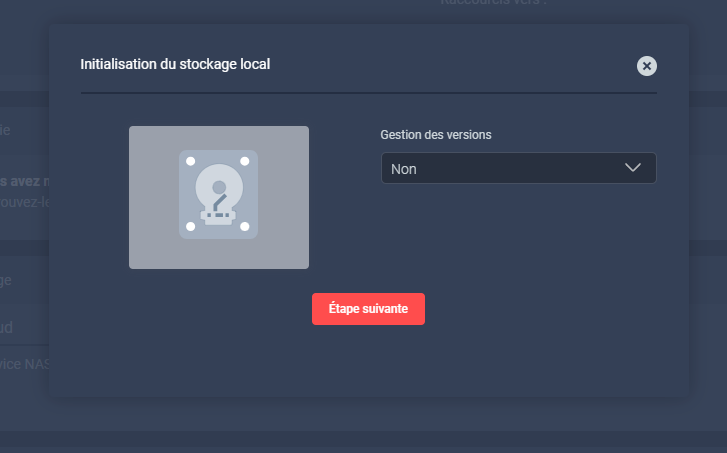
Task: Close the local storage initialization dialog
Action: click(647, 66)
